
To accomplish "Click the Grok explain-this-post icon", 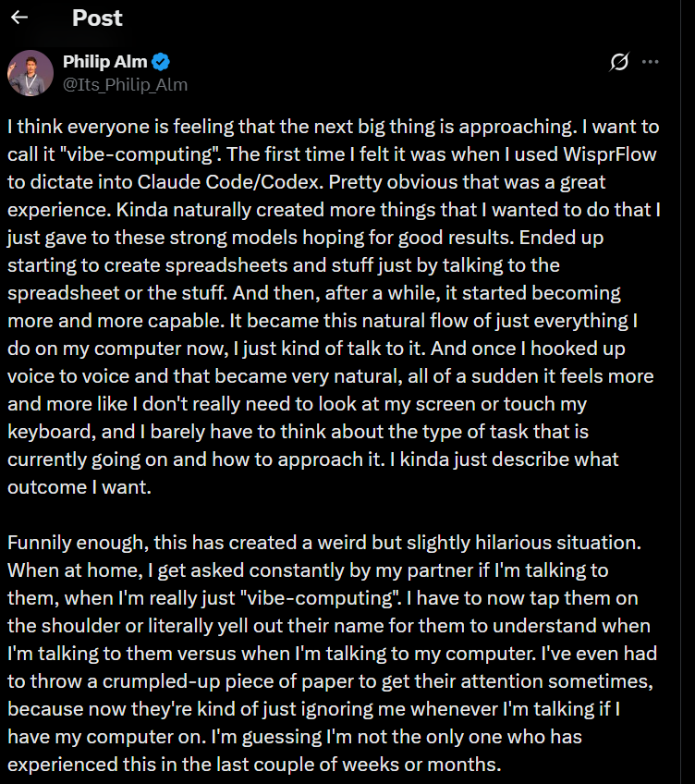I will point(619,62).
